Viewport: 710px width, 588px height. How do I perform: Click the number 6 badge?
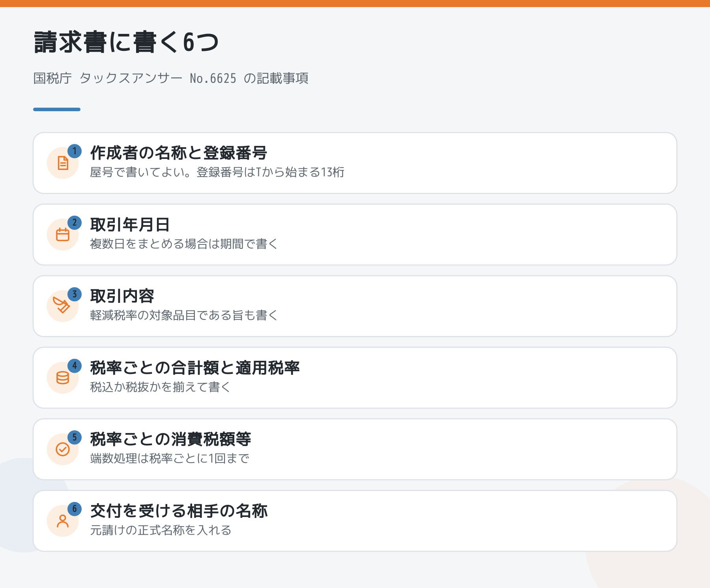(x=75, y=509)
